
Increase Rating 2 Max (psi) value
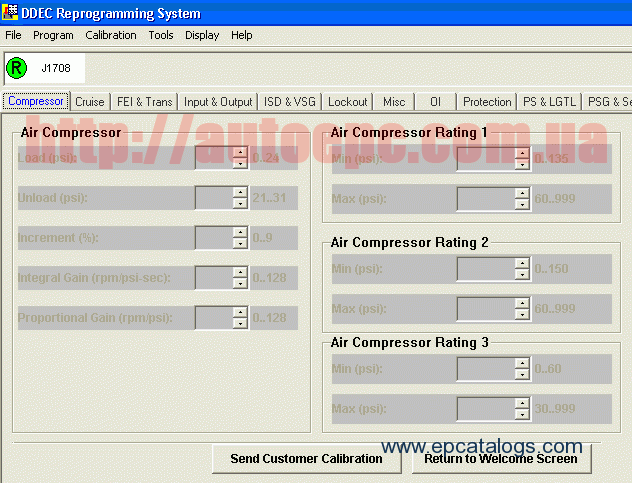click(522, 304)
